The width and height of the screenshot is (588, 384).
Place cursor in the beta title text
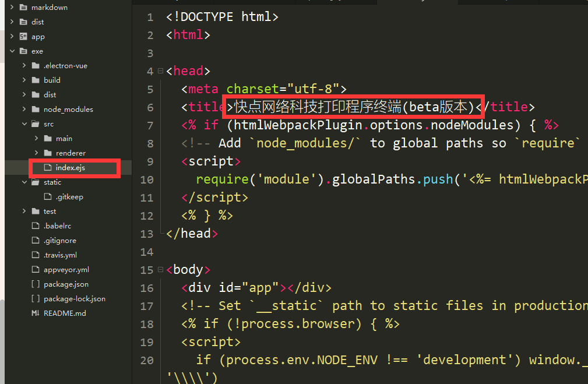point(354,107)
